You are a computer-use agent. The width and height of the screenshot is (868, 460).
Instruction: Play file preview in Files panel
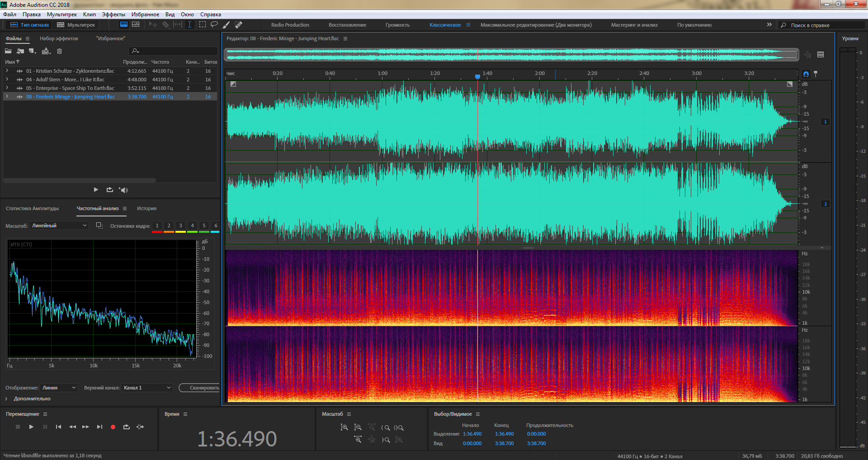tap(96, 190)
